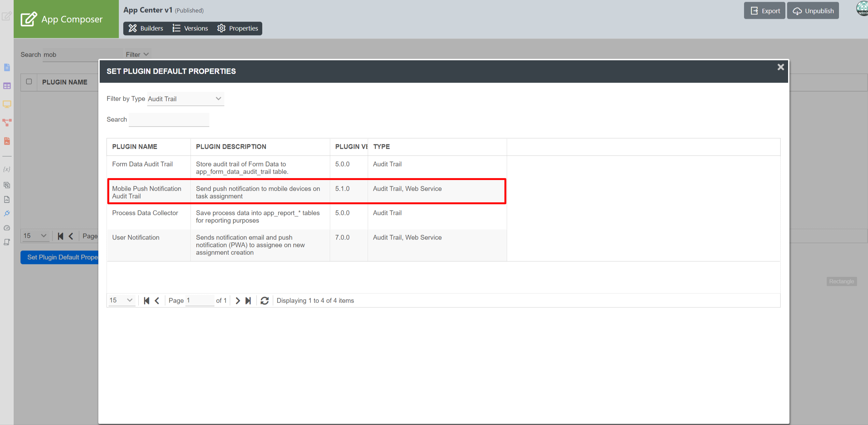The image size is (868, 425).
Task: Click the environment variables {x} icon
Action: (x=7, y=169)
